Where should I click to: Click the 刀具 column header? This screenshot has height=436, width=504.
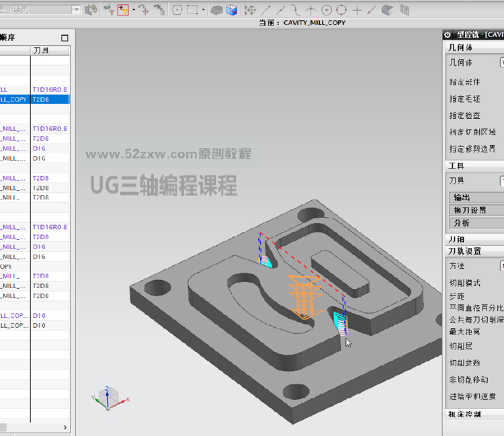pos(50,50)
